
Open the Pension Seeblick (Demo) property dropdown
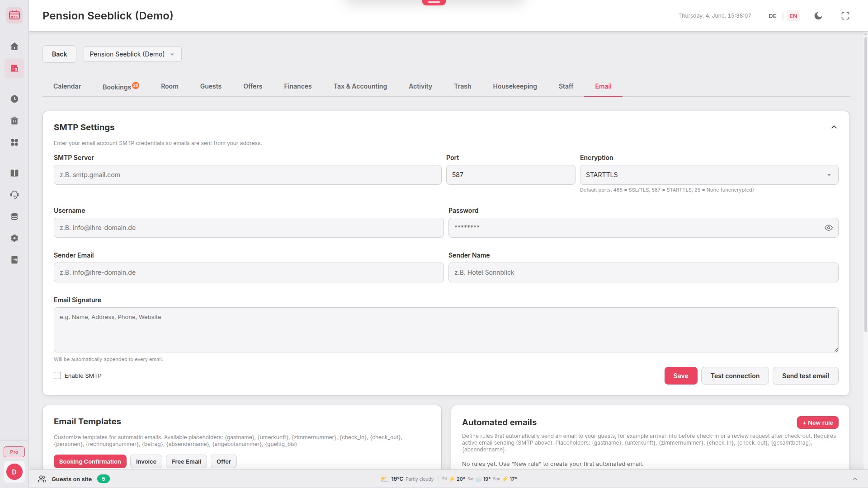[132, 54]
